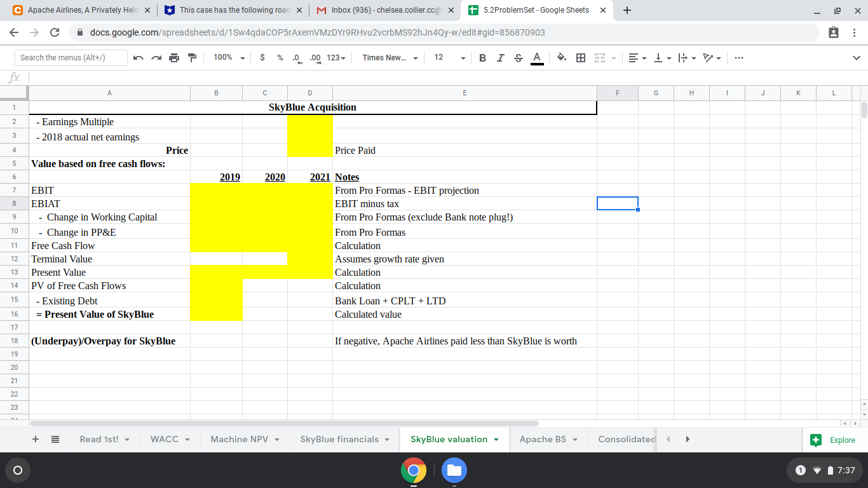The height and width of the screenshot is (488, 868).
Task: Click the undo icon
Action: pyautogui.click(x=139, y=58)
